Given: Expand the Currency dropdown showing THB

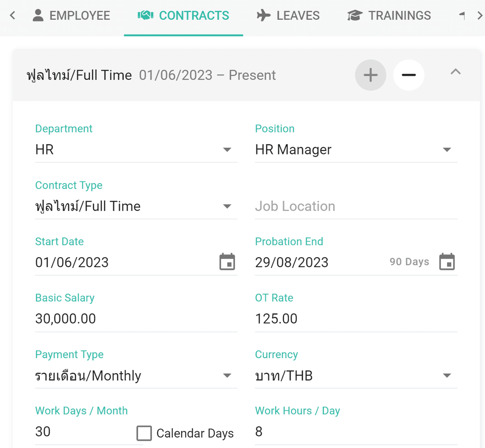Looking at the screenshot, I should (447, 376).
